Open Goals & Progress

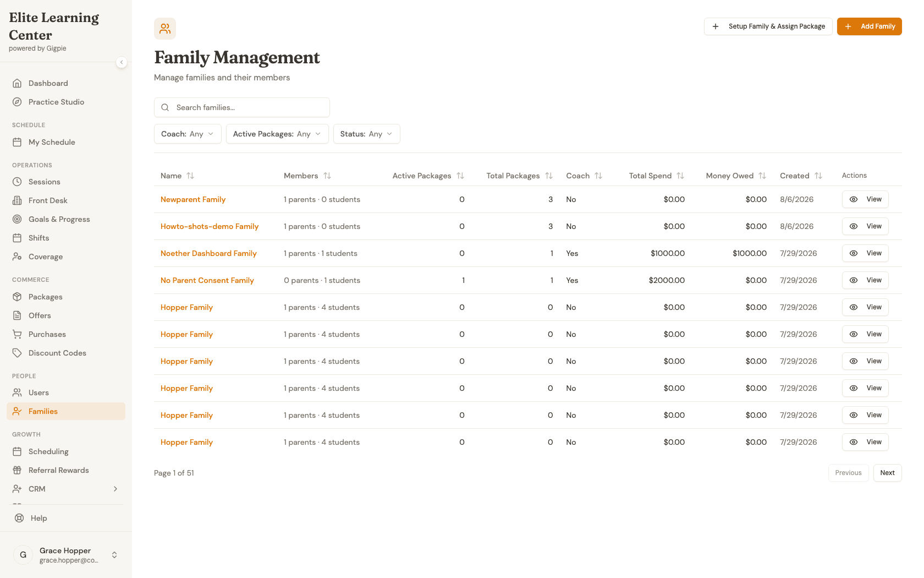(x=66, y=219)
